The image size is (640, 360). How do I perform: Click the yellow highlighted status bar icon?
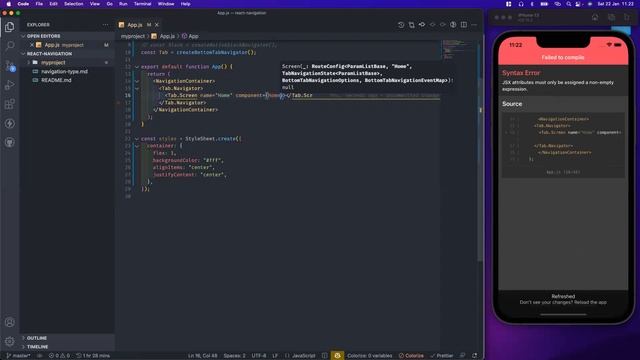[x=337, y=356]
